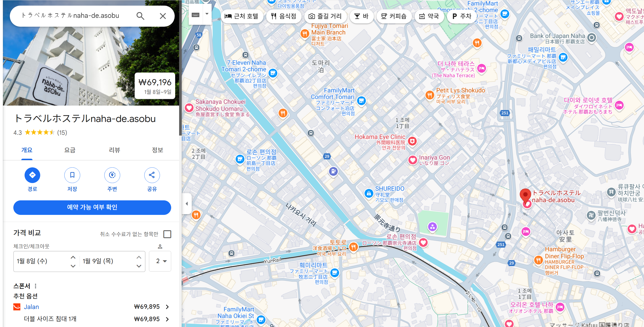Click the nearby (주변) icon
The image size is (644, 327).
[x=112, y=175]
